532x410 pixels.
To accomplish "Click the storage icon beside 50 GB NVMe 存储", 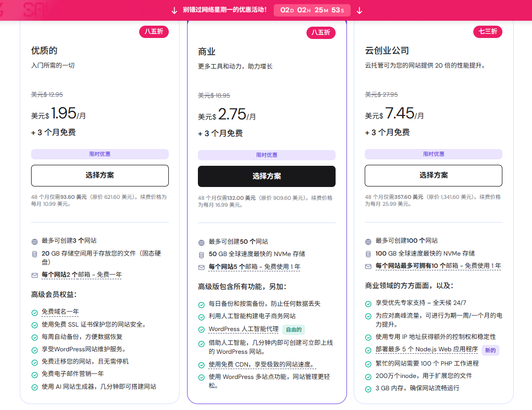I will 201,255.
